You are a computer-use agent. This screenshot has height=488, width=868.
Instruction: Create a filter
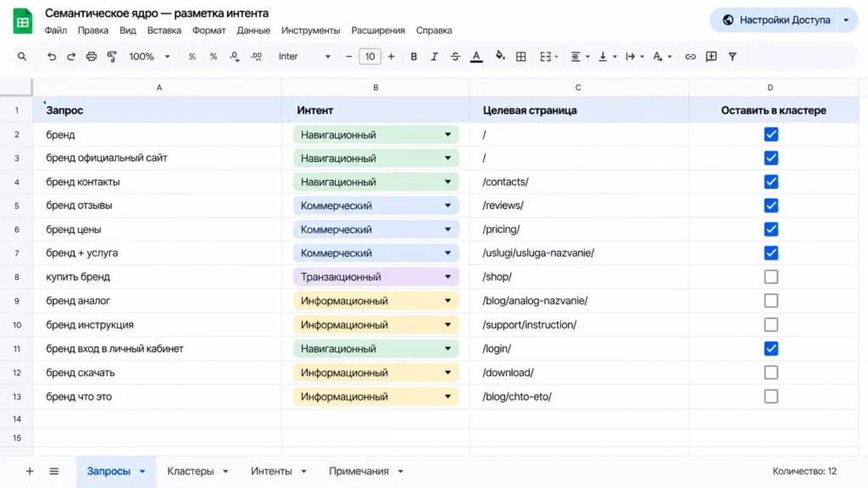tap(732, 57)
